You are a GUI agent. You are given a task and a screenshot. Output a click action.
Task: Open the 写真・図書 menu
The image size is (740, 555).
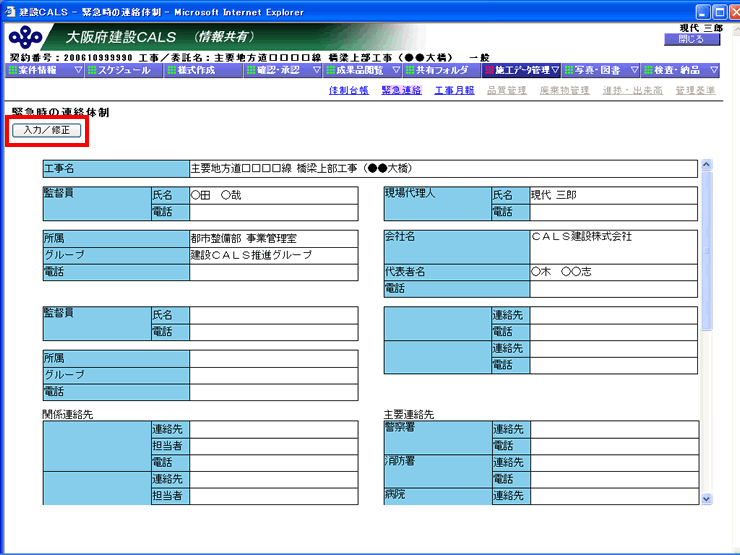click(598, 71)
